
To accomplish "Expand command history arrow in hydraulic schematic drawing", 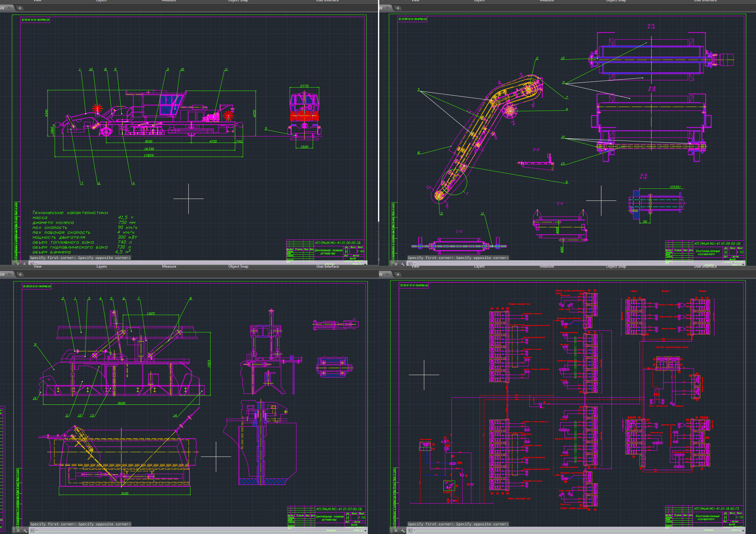I will pos(743,530).
